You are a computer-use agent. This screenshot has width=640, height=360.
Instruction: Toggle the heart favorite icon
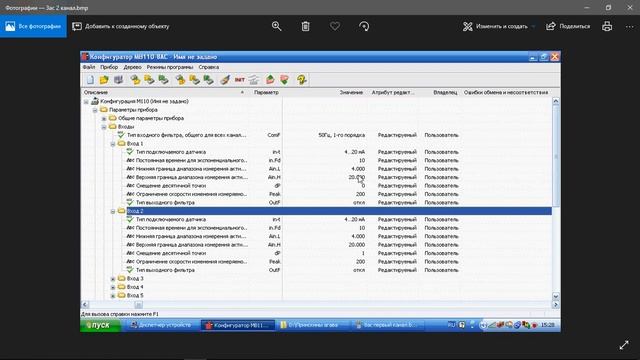pos(335,26)
